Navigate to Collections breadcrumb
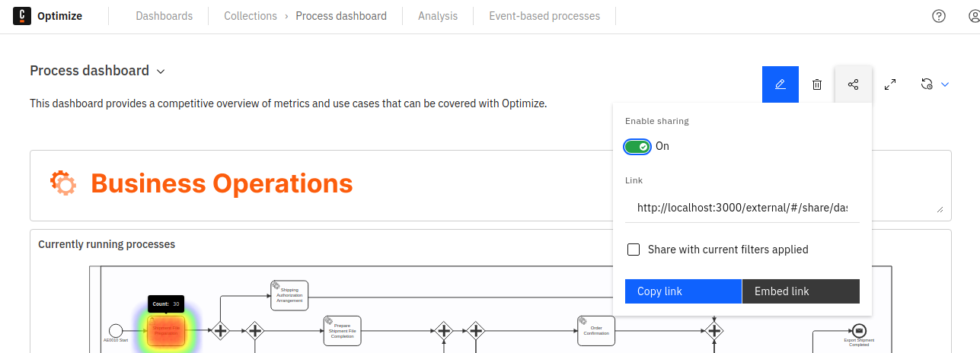This screenshot has height=353, width=980. 250,16
